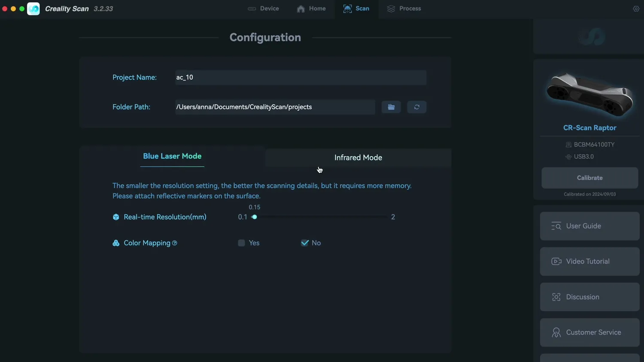Open the Process tab
Viewport: 644px width, 362px height.
pos(404,9)
